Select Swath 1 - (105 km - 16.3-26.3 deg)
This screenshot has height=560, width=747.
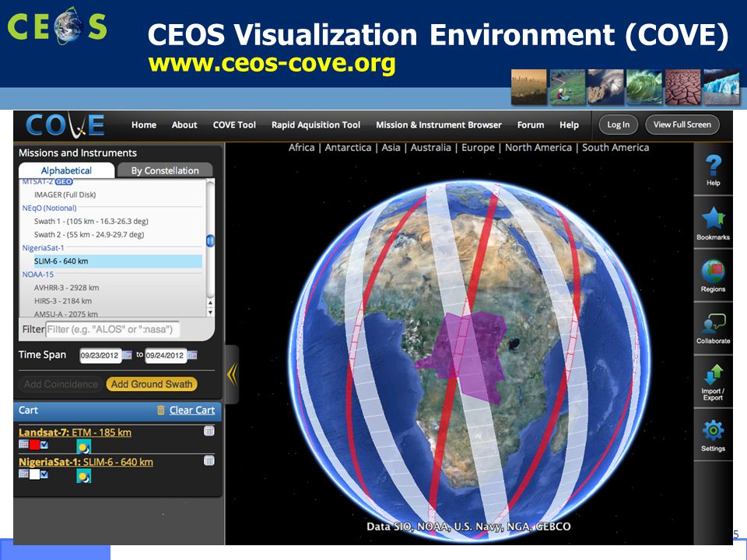tap(91, 222)
